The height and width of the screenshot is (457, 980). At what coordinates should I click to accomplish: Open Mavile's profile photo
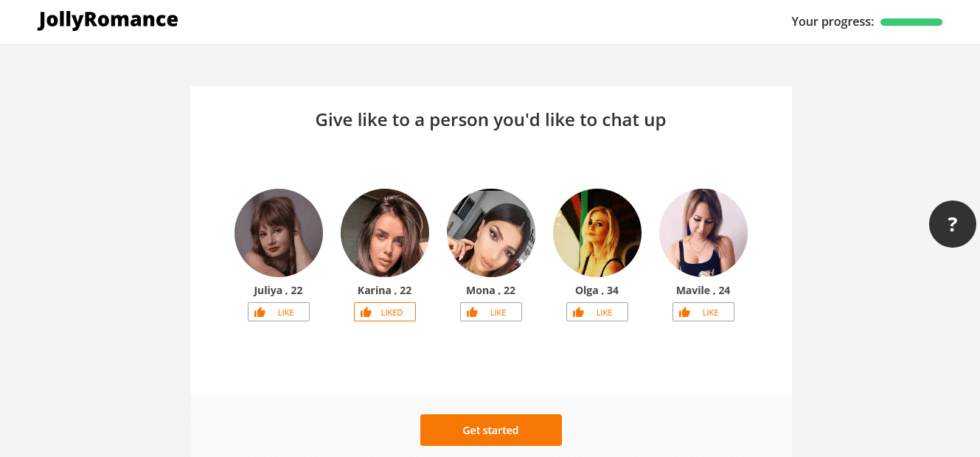click(x=703, y=233)
